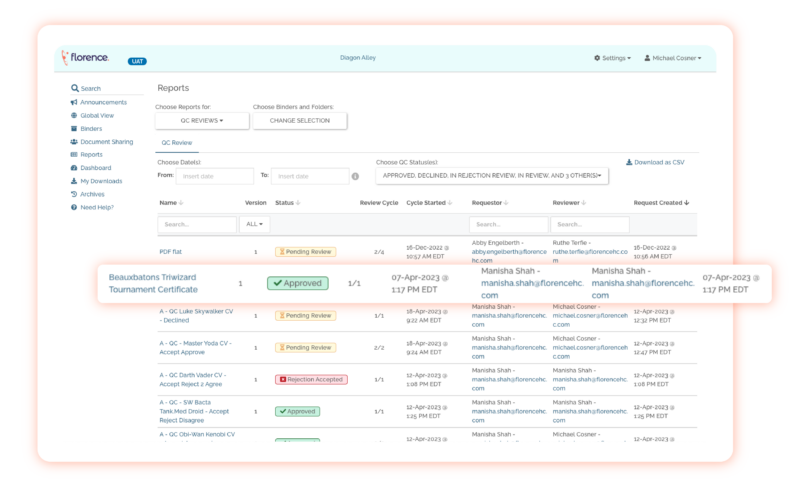Open Archives from the sidebar

tap(92, 194)
